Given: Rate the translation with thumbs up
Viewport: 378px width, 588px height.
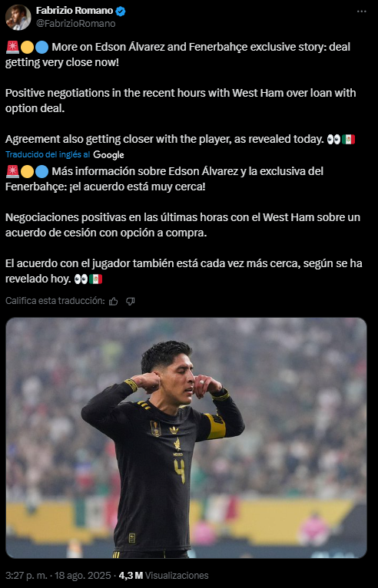Looking at the screenshot, I should (x=114, y=301).
